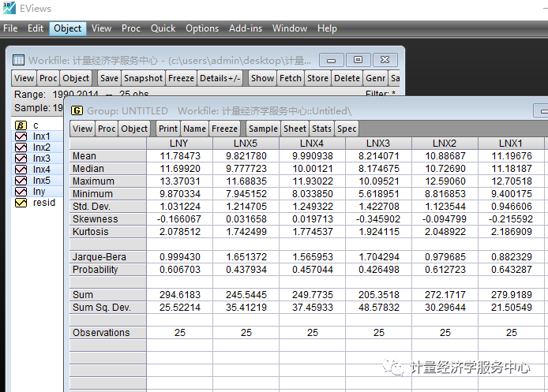Viewport: 548px width, 392px height.
Task: Select the lnx4 series icon
Action: click(x=21, y=170)
